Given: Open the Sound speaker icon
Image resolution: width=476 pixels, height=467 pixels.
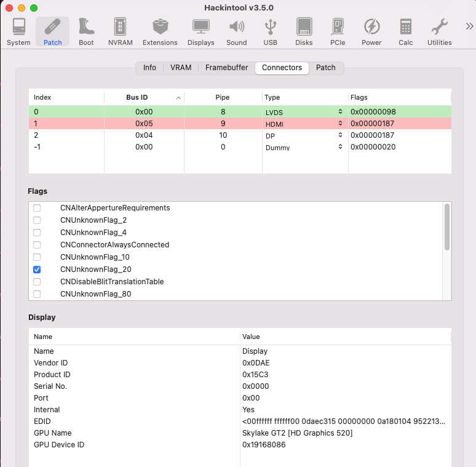Looking at the screenshot, I should pos(237,31).
